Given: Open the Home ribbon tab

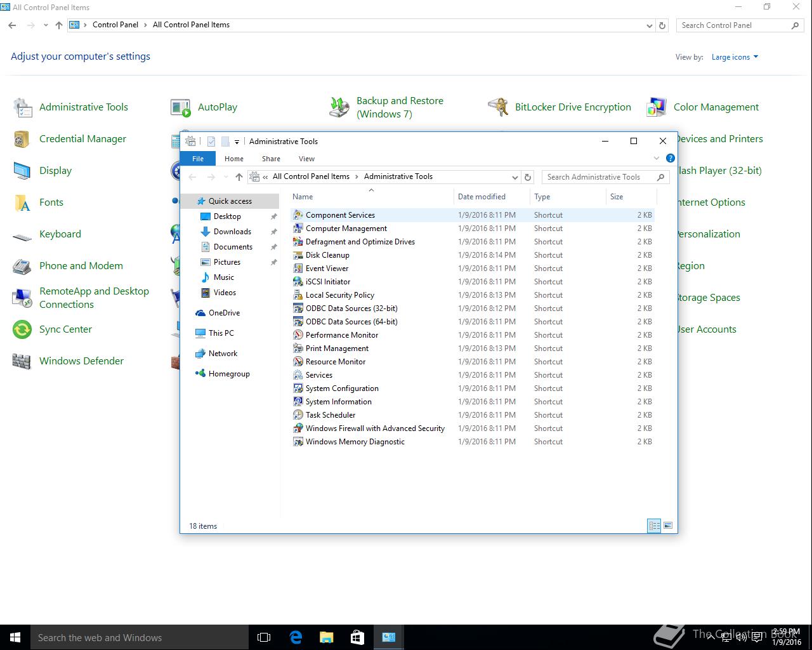Looking at the screenshot, I should click(x=234, y=159).
